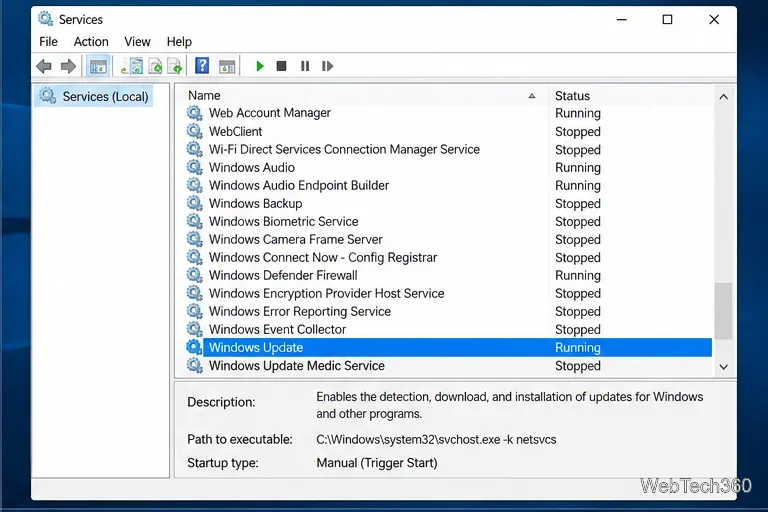Select the WebClient service
Image resolution: width=768 pixels, height=512 pixels.
[236, 131]
